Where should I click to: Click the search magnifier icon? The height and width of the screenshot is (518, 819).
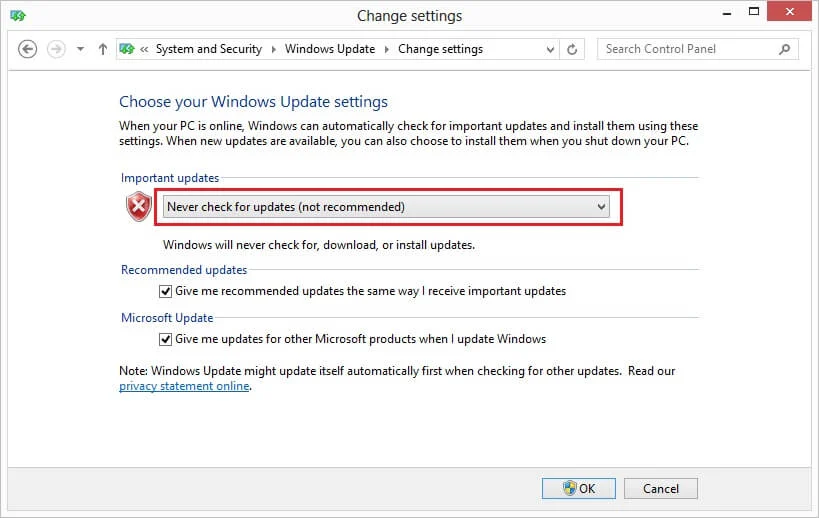(x=785, y=49)
